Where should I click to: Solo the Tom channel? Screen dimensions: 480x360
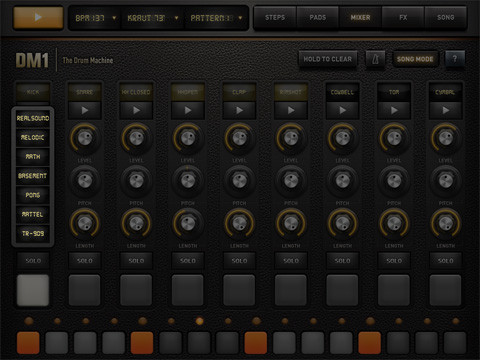click(394, 261)
